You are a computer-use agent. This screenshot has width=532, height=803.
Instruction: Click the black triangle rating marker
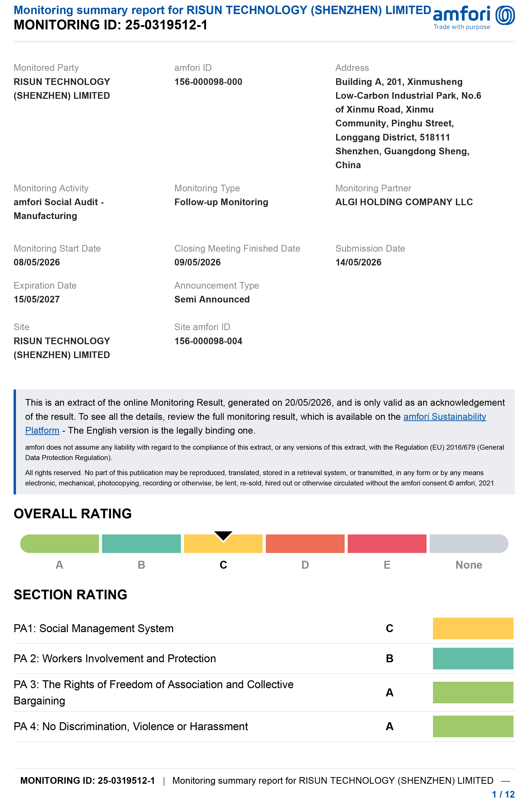[223, 536]
